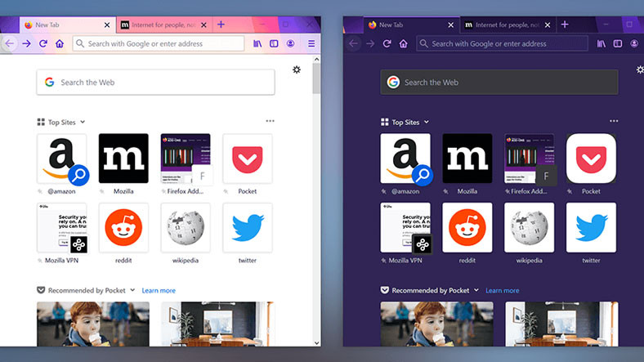Reload page in light-theme Firefox window
Image resolution: width=644 pixels, height=362 pixels.
point(43,43)
